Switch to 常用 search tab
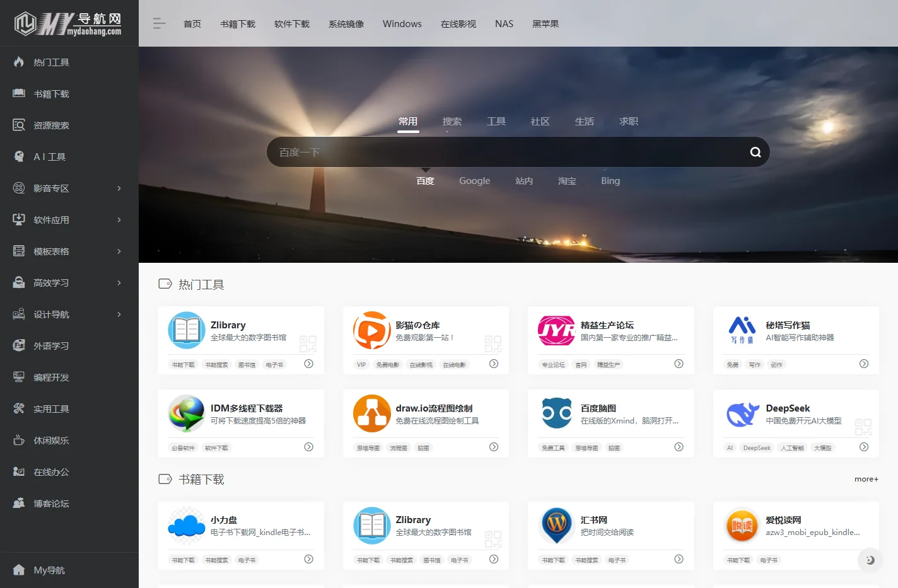 (x=408, y=122)
